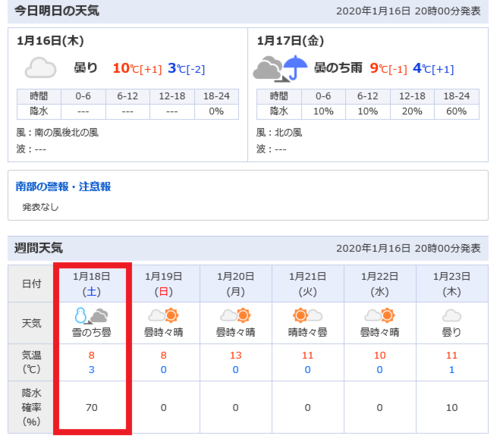The image size is (500, 442).
Task: Click the cloud-then-rain umbrella icon for January 17
Action: coord(280,68)
